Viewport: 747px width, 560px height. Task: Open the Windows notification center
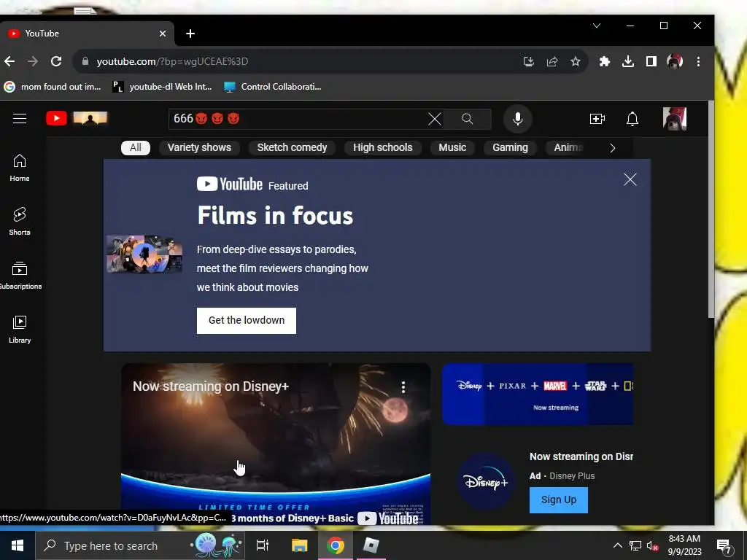(x=724, y=546)
